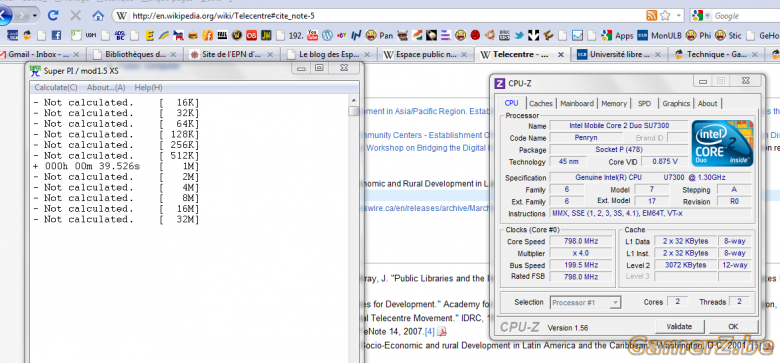Open the Google Apps bookmark
The width and height of the screenshot is (780, 363).
click(x=617, y=35)
